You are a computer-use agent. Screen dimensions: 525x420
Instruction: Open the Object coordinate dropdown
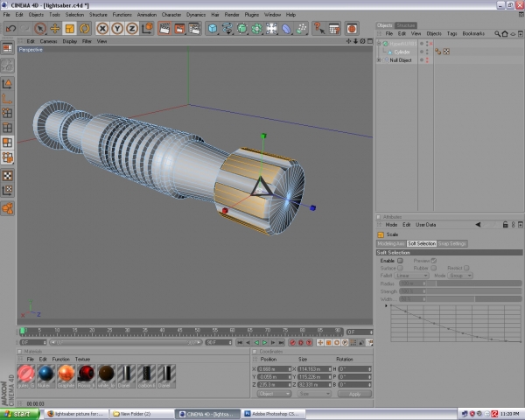(x=274, y=394)
